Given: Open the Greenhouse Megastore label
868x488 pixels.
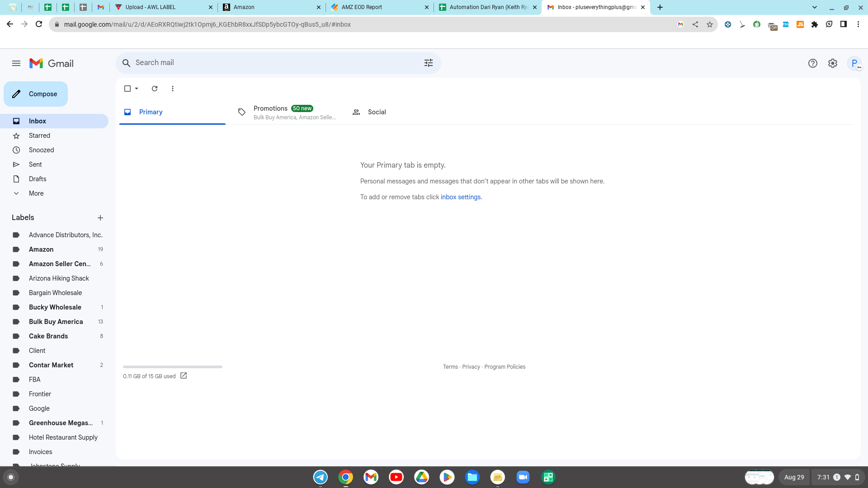Looking at the screenshot, I should tap(54, 423).
